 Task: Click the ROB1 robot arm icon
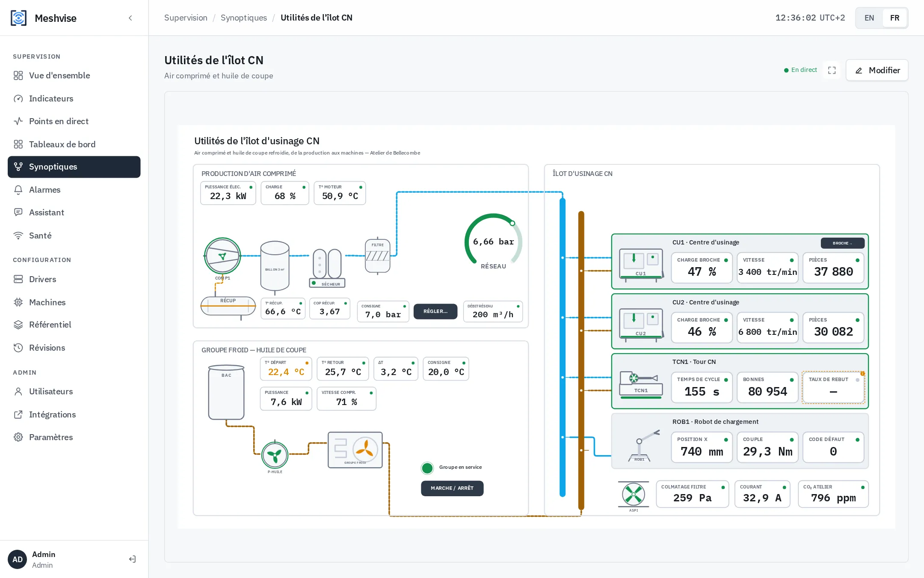click(x=644, y=445)
